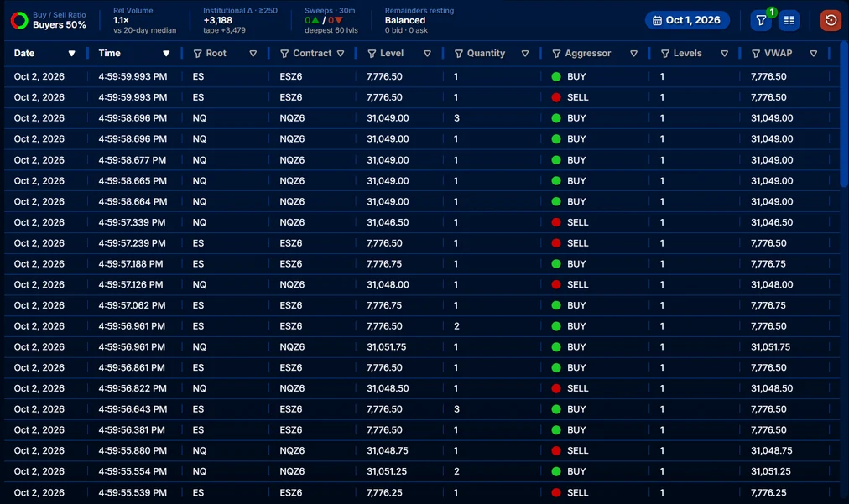Open the filter panel icon with badge
The image size is (849, 504).
coord(761,20)
